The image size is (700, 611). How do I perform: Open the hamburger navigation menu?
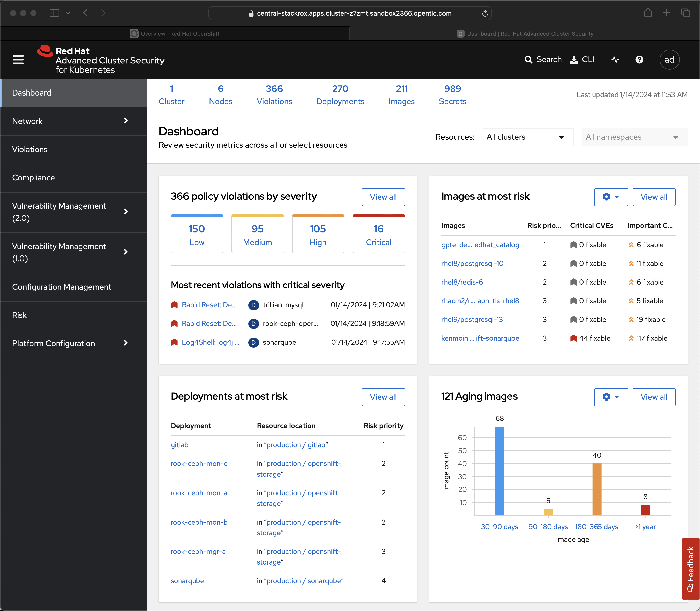pos(18,60)
